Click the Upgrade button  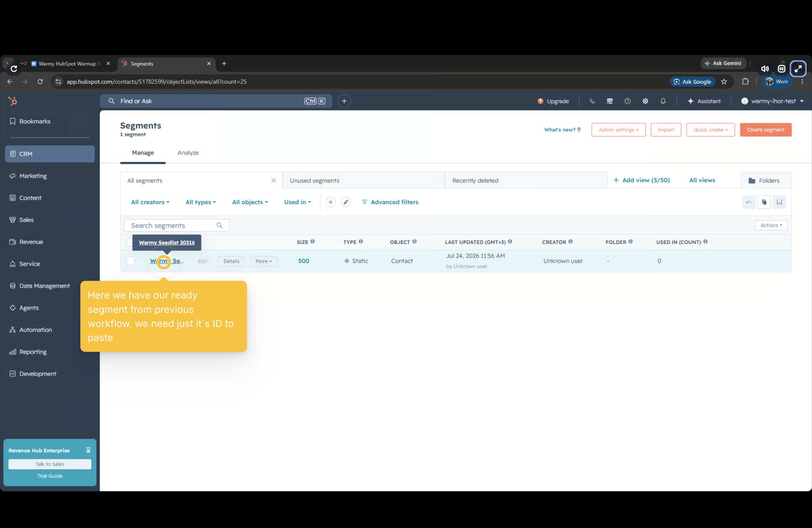[553, 101]
